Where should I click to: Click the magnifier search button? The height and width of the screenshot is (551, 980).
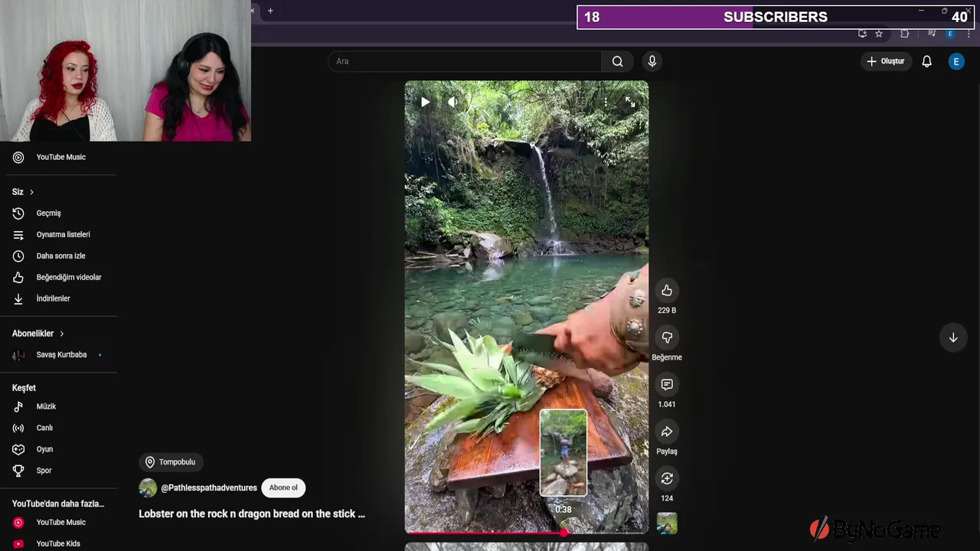617,61
